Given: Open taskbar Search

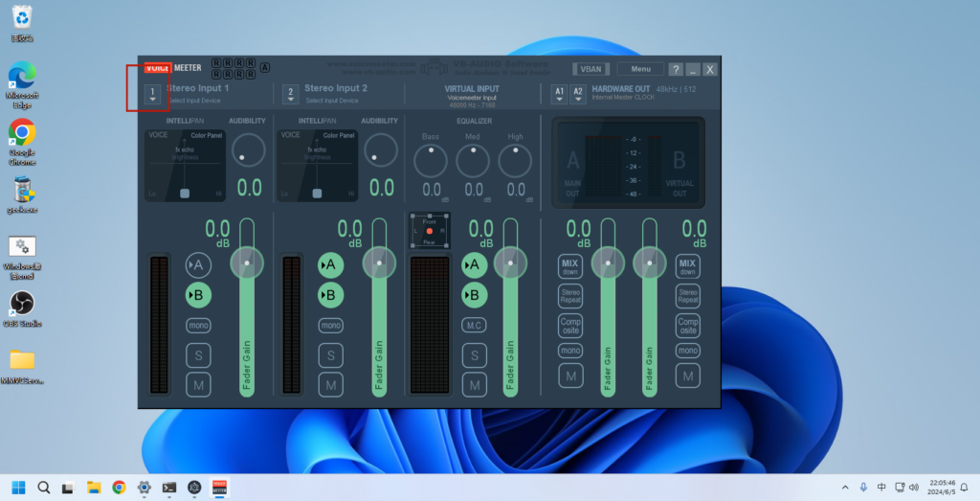Looking at the screenshot, I should 44,488.
